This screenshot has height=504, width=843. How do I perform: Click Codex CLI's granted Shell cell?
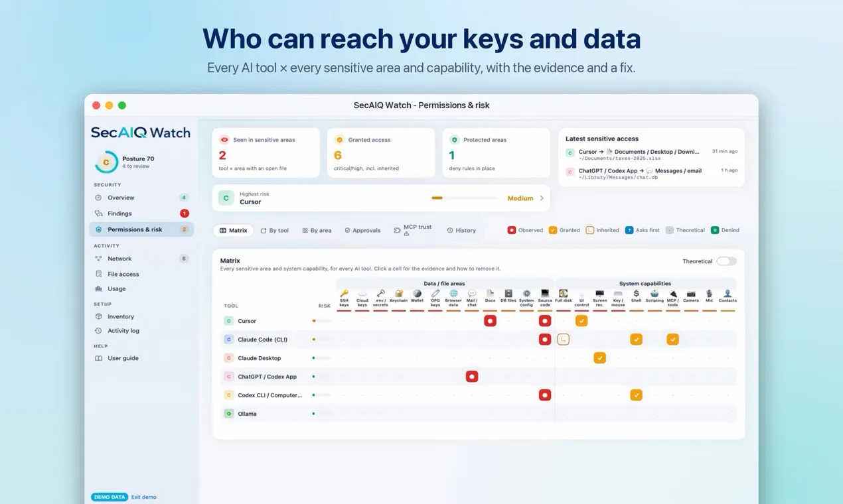click(636, 395)
